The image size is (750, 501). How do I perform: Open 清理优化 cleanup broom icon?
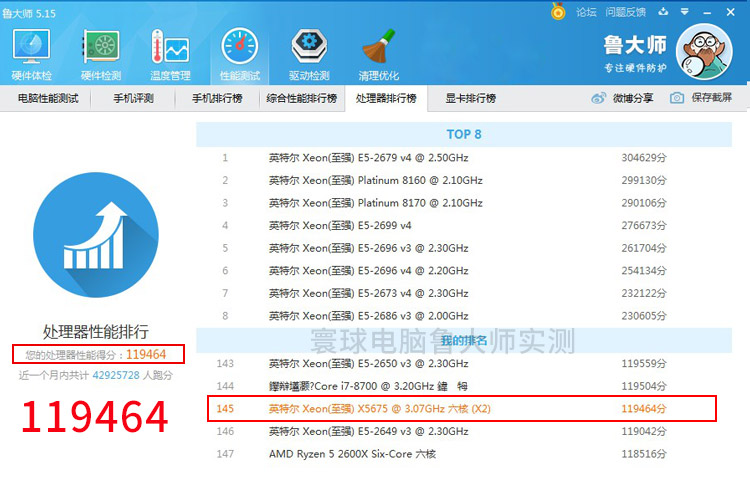point(378,55)
